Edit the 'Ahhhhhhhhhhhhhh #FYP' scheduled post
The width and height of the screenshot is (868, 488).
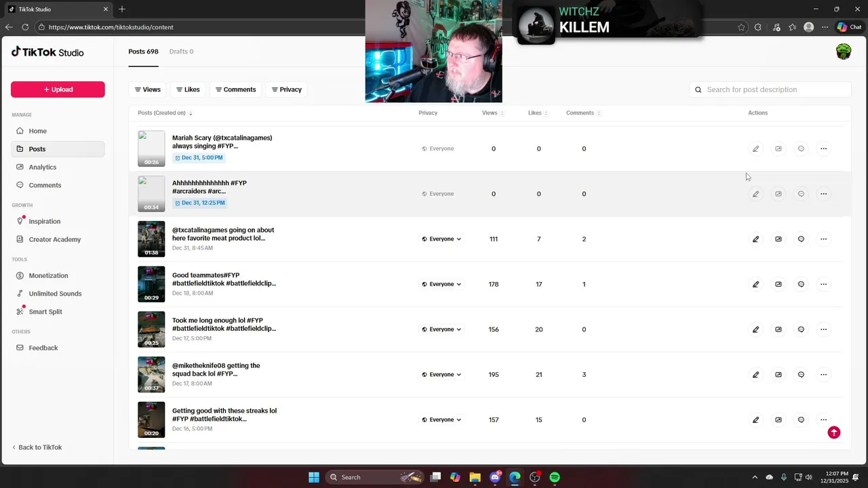[755, 194]
